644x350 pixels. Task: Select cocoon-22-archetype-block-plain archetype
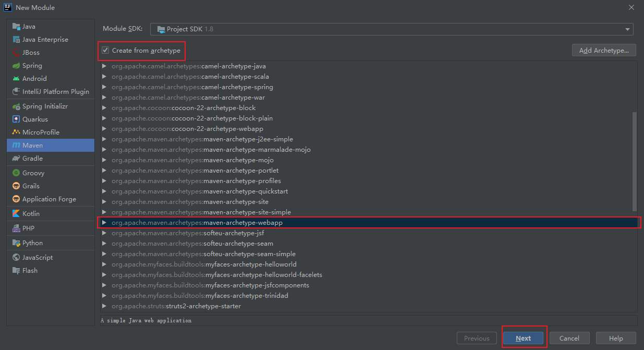tap(368, 118)
